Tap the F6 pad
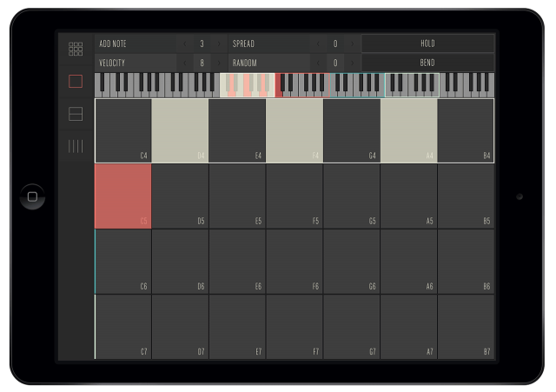This screenshot has width=556, height=392. click(295, 262)
